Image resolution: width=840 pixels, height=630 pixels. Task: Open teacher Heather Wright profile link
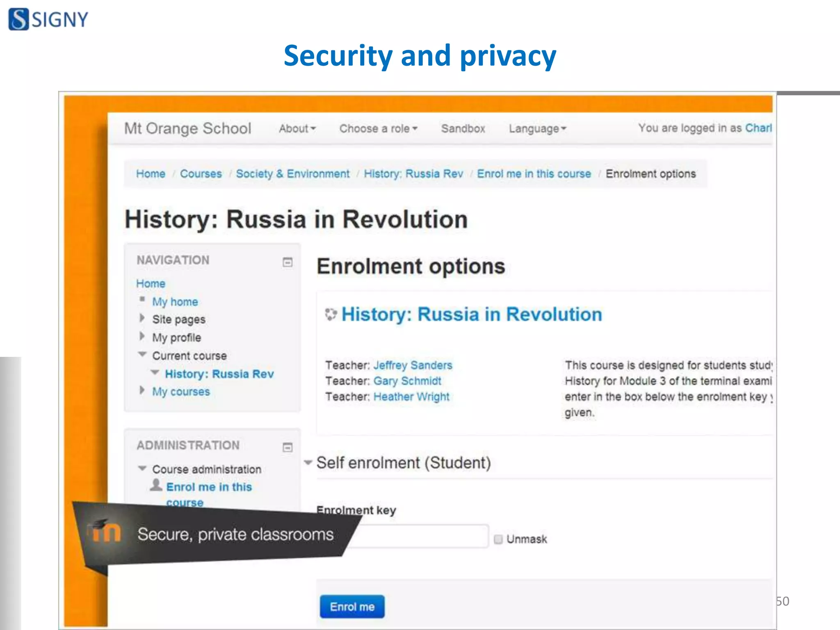tap(411, 397)
